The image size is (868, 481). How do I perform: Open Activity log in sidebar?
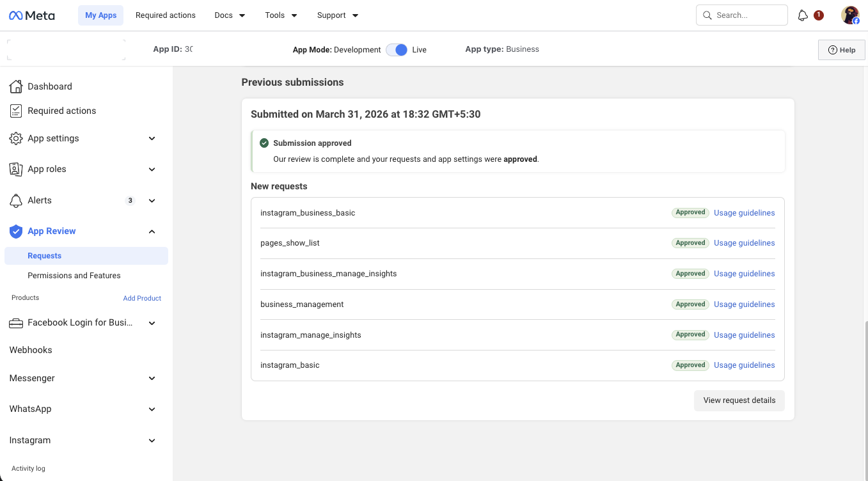pos(28,468)
